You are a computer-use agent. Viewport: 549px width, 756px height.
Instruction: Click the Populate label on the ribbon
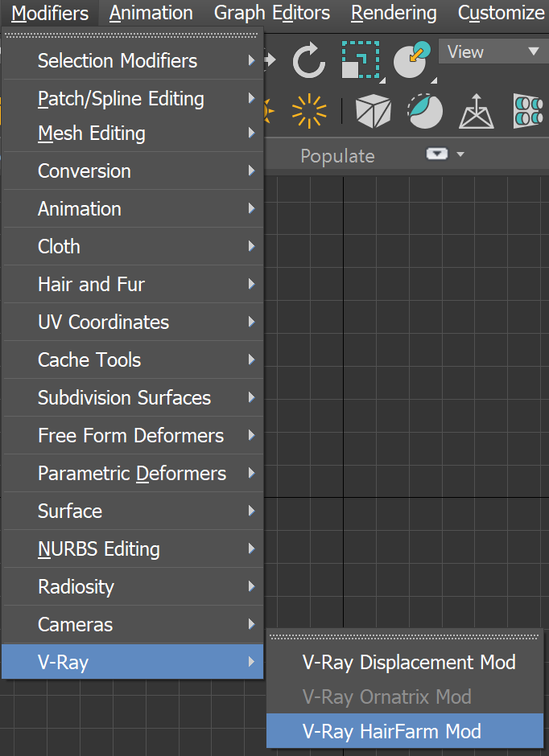pyautogui.click(x=337, y=155)
